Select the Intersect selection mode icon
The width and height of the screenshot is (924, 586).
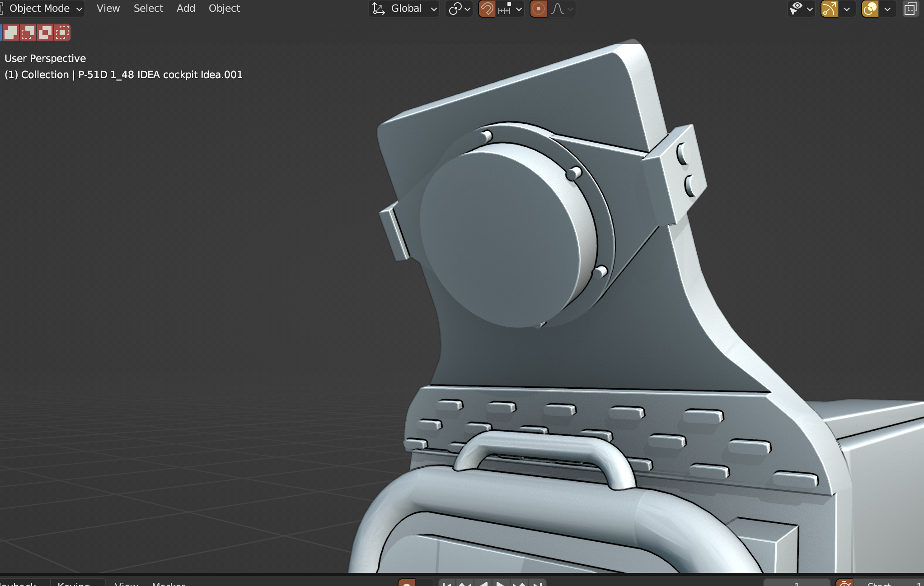click(x=62, y=33)
